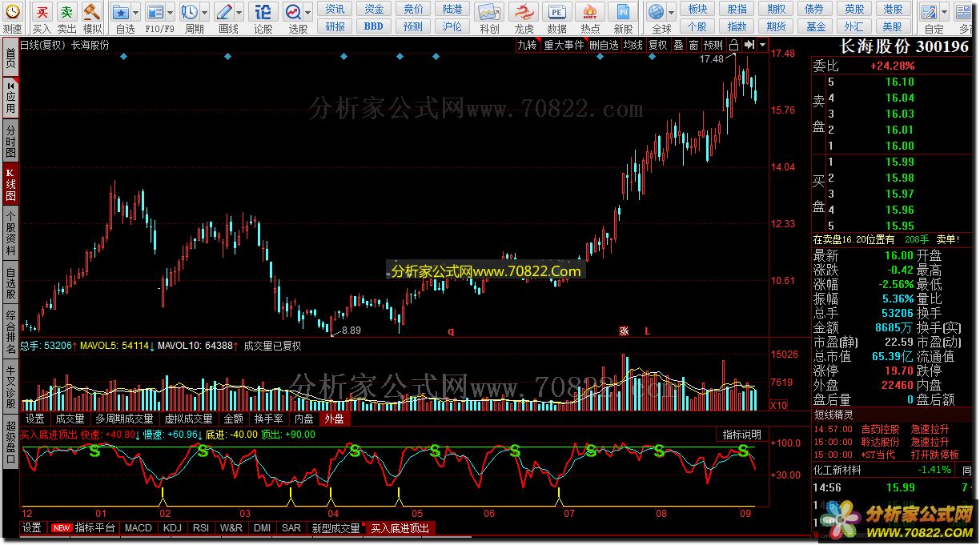
Task: Click the 基金 funds button
Action: click(816, 26)
